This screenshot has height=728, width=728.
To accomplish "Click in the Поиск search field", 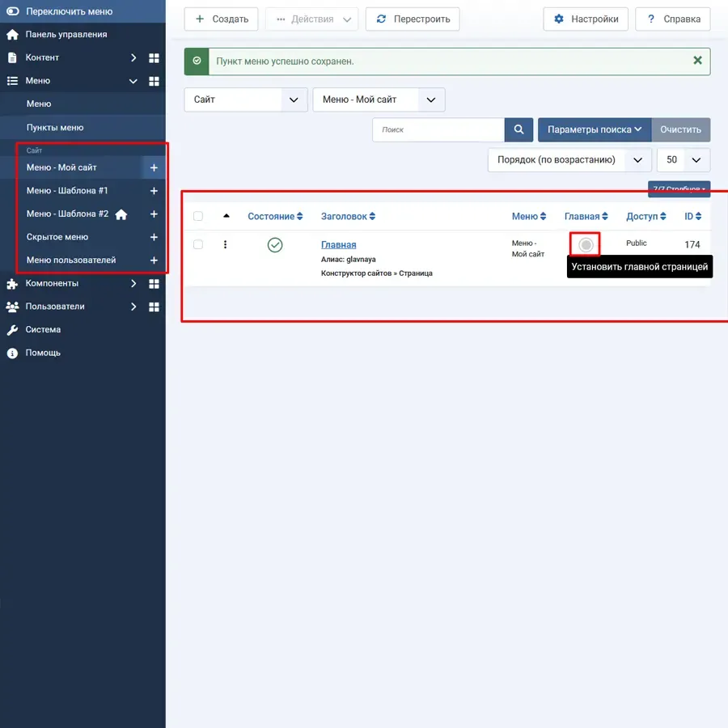I will click(x=438, y=129).
